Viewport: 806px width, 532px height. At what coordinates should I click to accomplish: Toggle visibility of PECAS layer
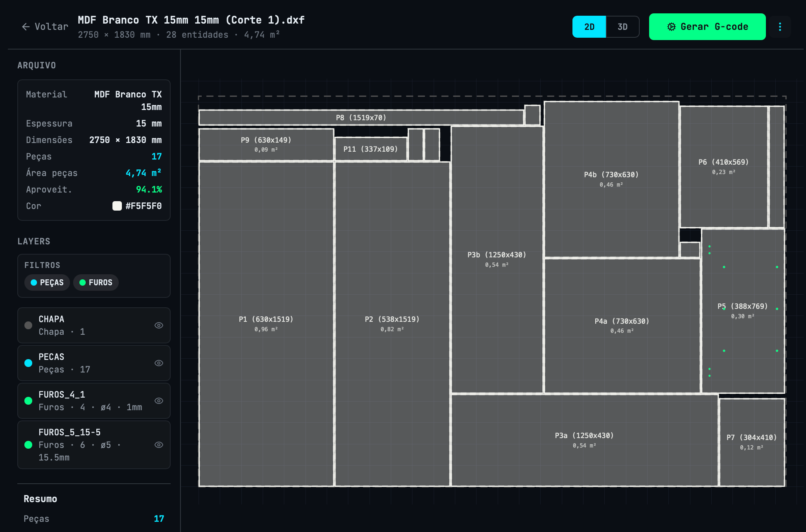tap(158, 363)
